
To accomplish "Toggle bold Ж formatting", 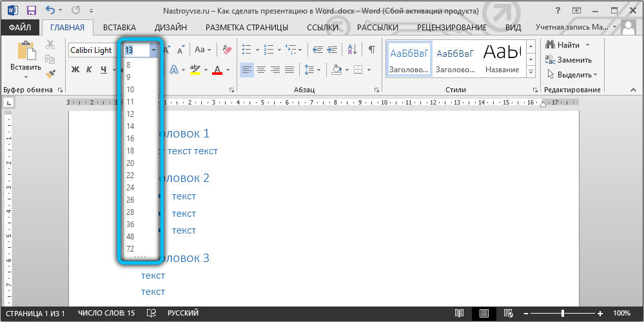I will click(x=75, y=70).
